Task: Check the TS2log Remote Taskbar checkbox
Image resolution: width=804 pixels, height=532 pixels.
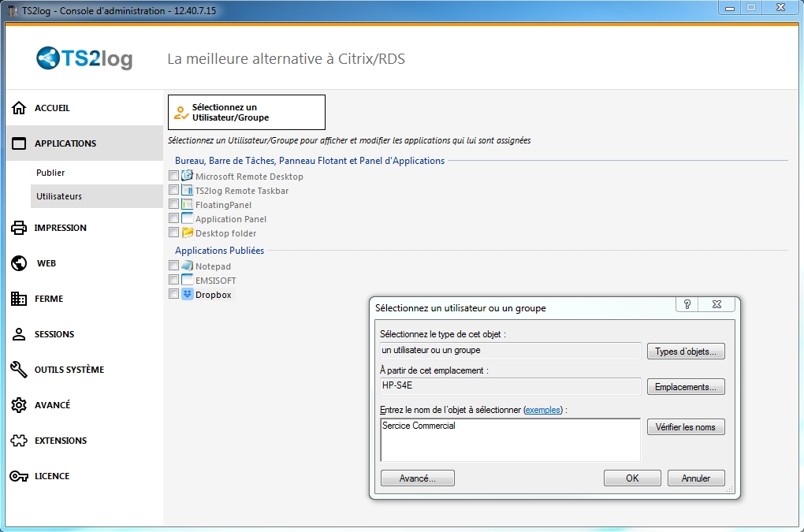Action: [174, 190]
